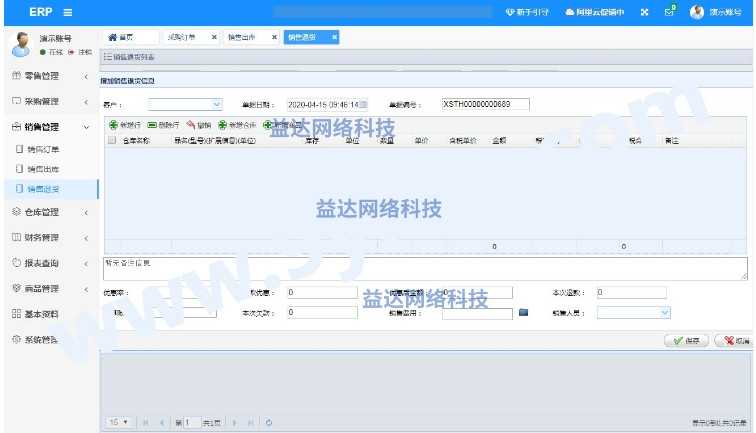Open the 基本资料 sidebar menu
This screenshot has height=433, width=756.
tap(50, 314)
